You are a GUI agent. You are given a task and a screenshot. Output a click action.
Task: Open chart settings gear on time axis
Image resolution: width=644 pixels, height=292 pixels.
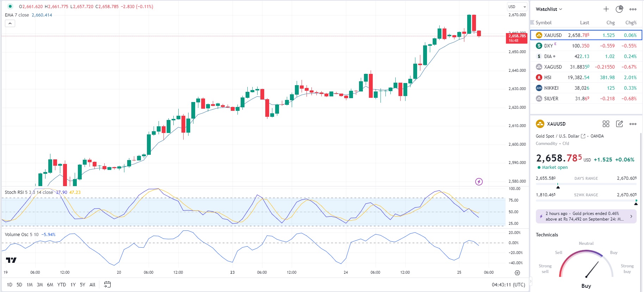517,273
